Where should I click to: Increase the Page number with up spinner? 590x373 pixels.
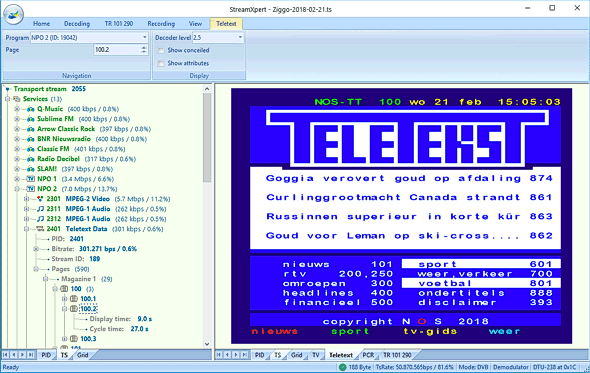(x=144, y=47)
